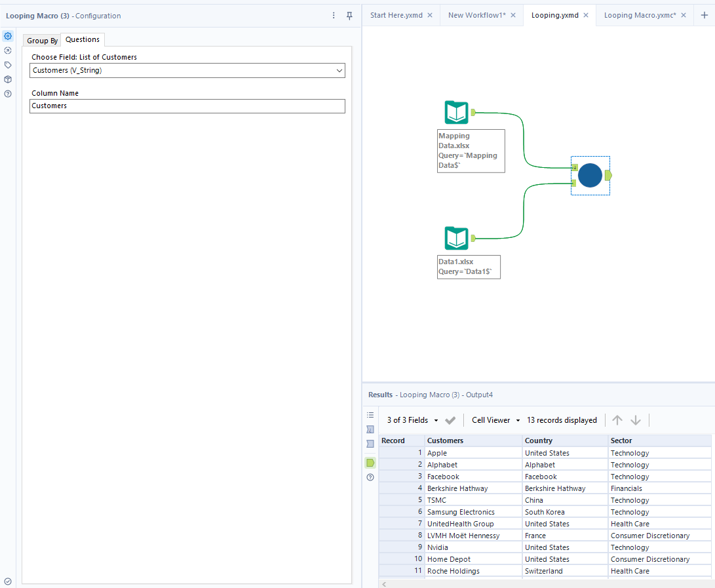
Task: Click the results horizontal scrollbar left arrow
Action: coord(383,583)
